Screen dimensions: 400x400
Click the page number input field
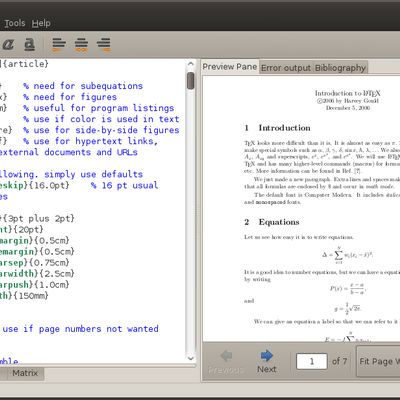[312, 361]
